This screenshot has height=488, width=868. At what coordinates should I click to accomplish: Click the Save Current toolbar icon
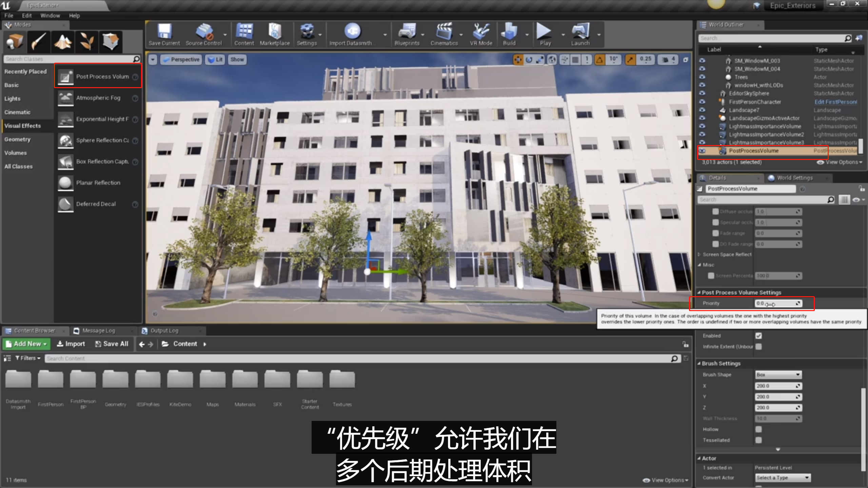[x=164, y=34]
